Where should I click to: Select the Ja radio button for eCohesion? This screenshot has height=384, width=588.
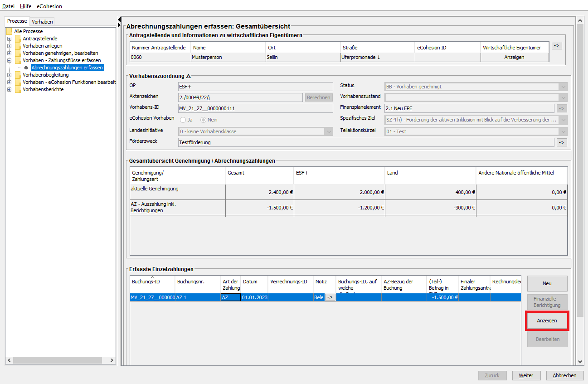pyautogui.click(x=183, y=120)
